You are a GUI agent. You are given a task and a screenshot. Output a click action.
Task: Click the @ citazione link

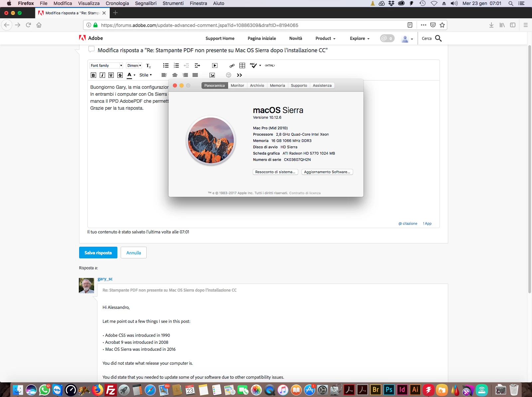click(x=408, y=223)
